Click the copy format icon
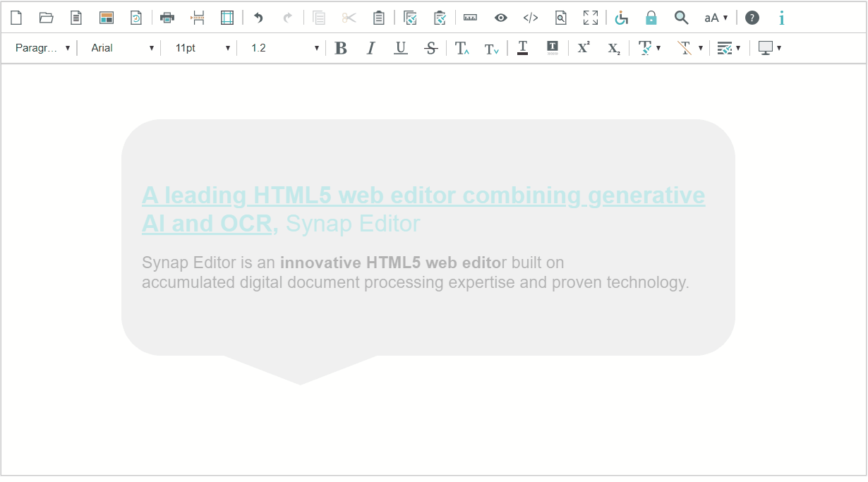 point(410,18)
